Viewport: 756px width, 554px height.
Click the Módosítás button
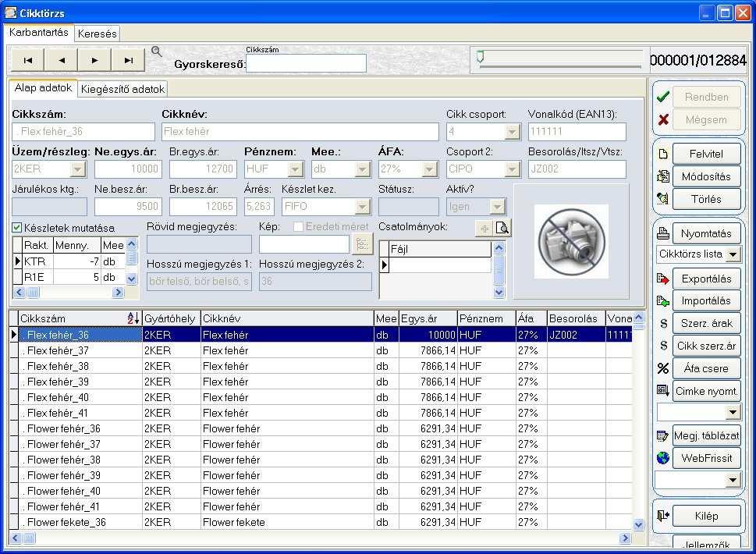click(x=706, y=176)
